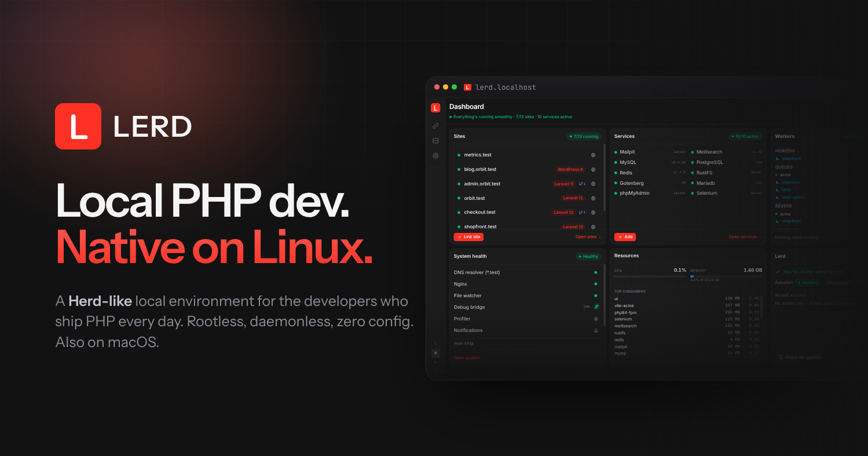Click the CPU usage bar
Screen dimensions: 868x456
tap(650, 276)
